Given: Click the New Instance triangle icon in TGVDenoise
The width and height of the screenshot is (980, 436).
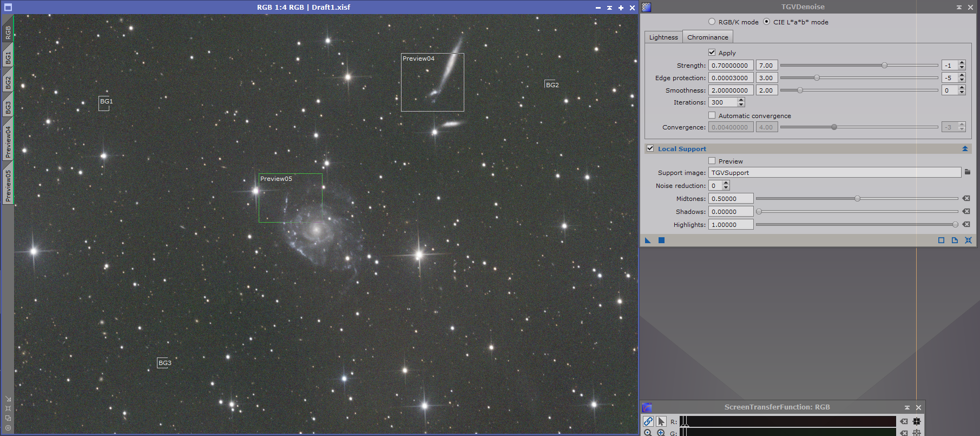Looking at the screenshot, I should click(648, 240).
